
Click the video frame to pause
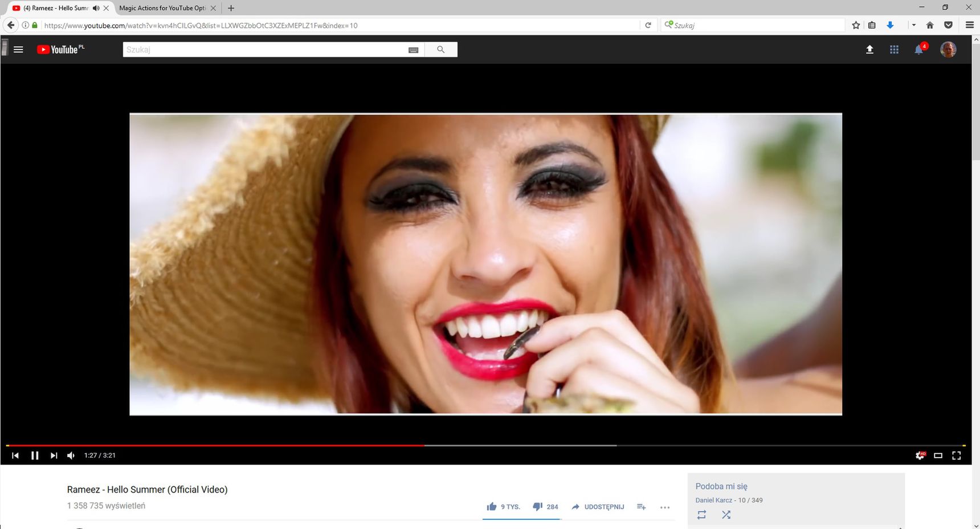pyautogui.click(x=485, y=264)
